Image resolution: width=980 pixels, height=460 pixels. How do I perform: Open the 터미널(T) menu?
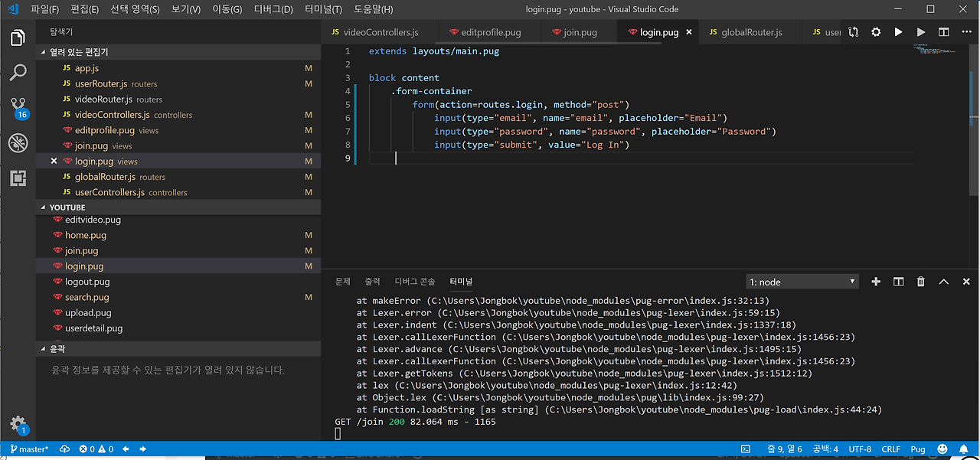click(323, 10)
